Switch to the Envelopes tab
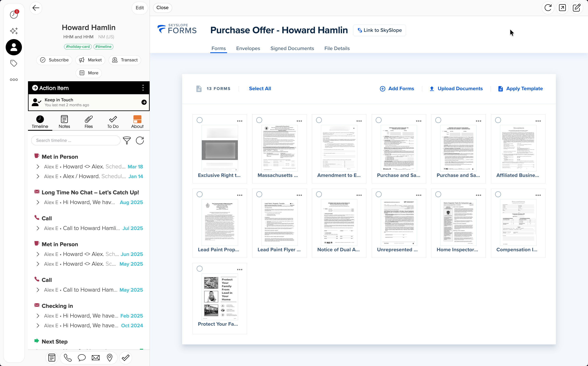 [248, 48]
